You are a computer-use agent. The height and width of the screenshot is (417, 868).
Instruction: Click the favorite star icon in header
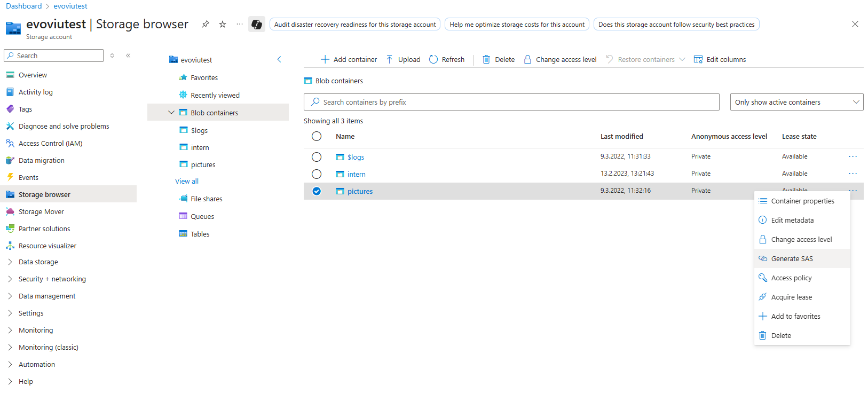(223, 24)
